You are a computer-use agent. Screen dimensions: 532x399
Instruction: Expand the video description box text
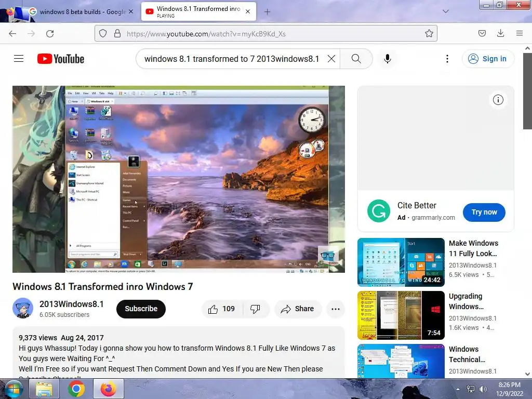point(179,353)
